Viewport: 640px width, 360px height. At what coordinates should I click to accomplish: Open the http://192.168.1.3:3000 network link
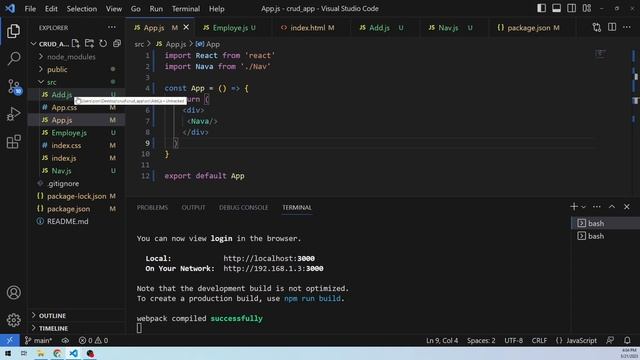click(x=273, y=269)
